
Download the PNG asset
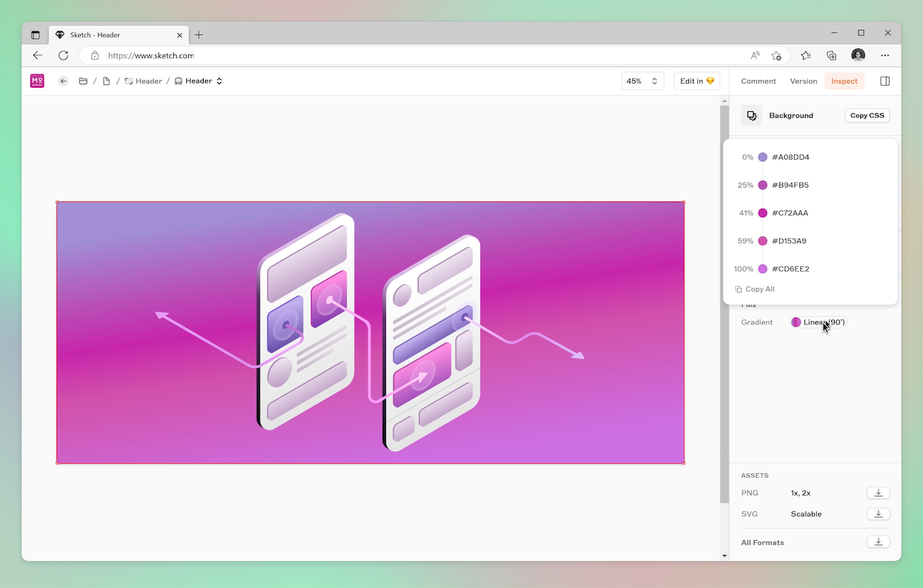click(x=878, y=493)
